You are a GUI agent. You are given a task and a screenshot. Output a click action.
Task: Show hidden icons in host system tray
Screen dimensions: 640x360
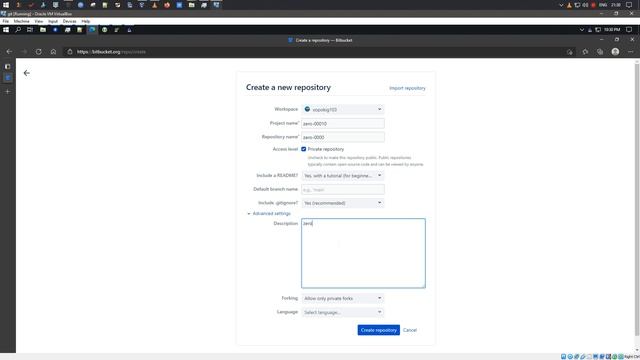tap(561, 5)
